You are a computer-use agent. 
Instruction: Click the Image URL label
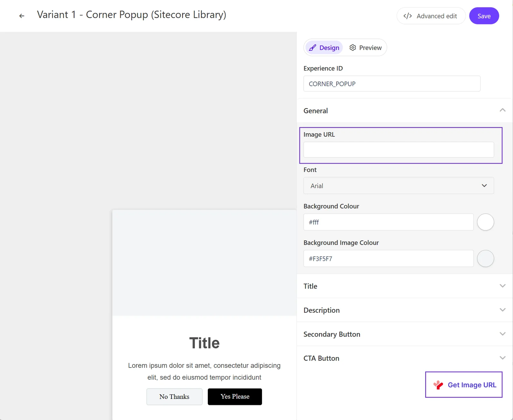click(x=319, y=134)
